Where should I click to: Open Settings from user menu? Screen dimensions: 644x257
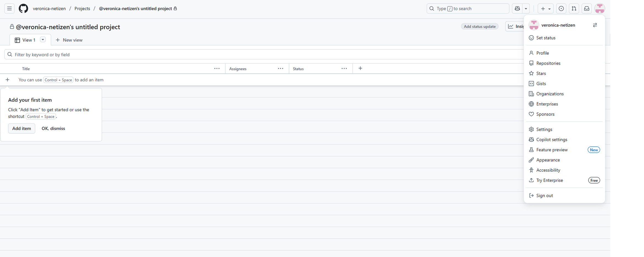coord(564,129)
